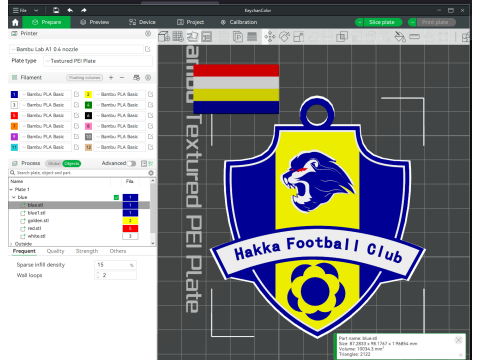
Task: Select the Measure ruler tool
Action: (x=414, y=36)
